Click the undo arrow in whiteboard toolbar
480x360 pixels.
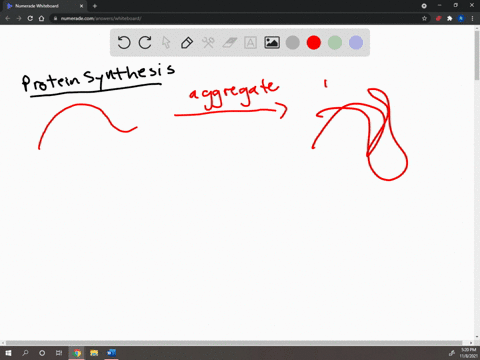pos(124,43)
